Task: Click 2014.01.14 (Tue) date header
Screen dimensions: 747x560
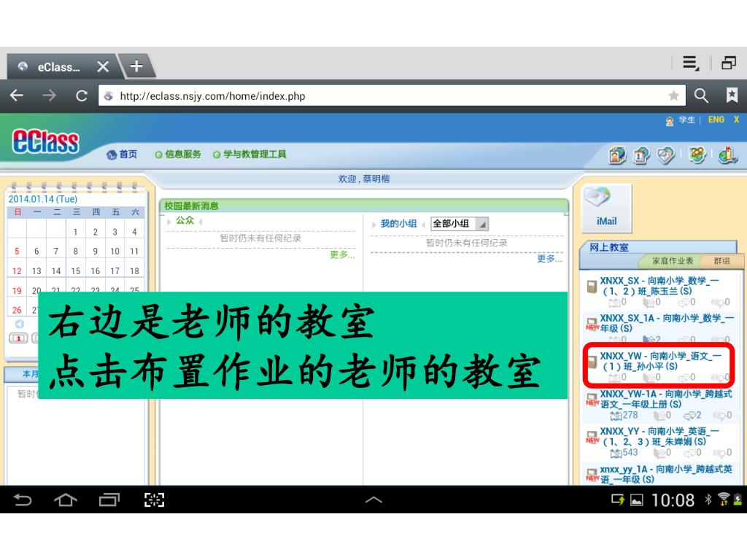Action: tap(43, 199)
